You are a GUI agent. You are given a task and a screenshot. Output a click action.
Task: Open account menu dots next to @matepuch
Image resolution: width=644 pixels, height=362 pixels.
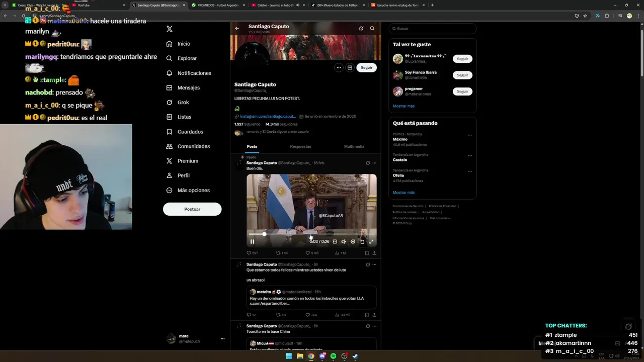coord(222,339)
